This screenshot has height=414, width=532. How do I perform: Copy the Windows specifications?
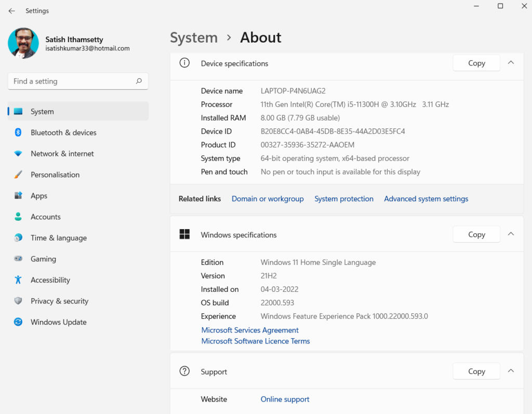point(476,234)
